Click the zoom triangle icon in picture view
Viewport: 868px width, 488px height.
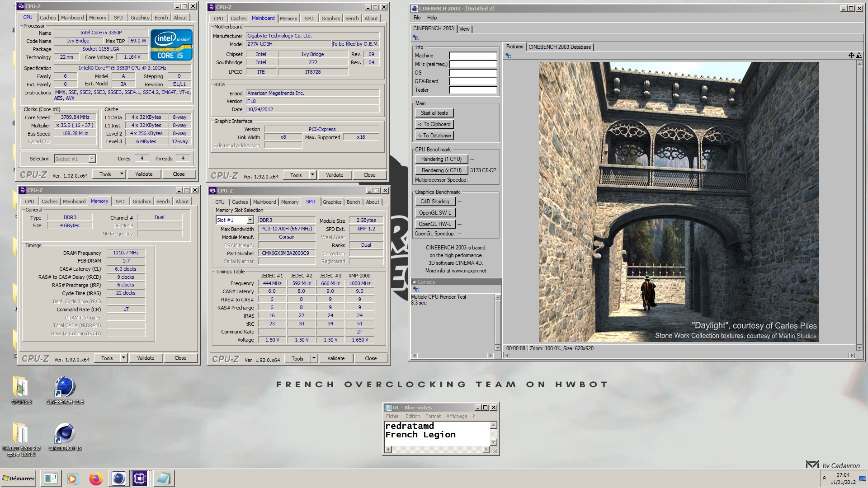[859, 55]
